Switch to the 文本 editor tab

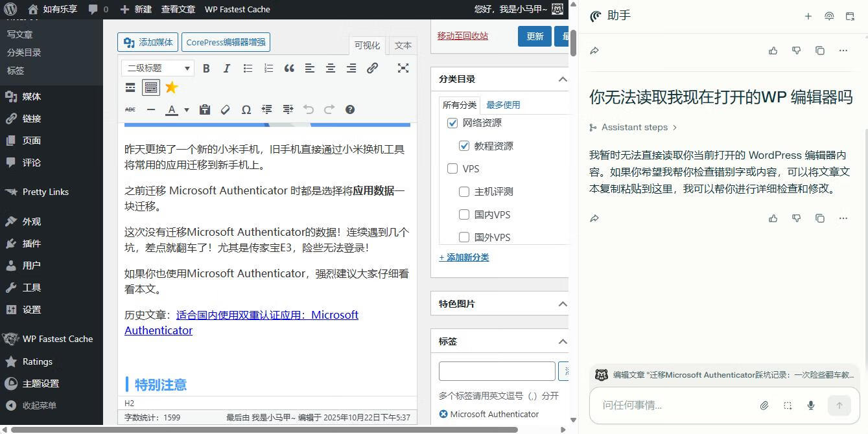pyautogui.click(x=403, y=45)
